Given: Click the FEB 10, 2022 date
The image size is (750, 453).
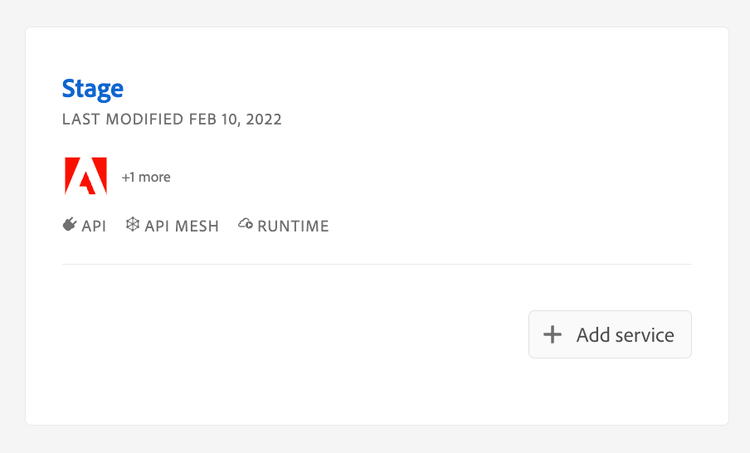Looking at the screenshot, I should pyautogui.click(x=235, y=120).
